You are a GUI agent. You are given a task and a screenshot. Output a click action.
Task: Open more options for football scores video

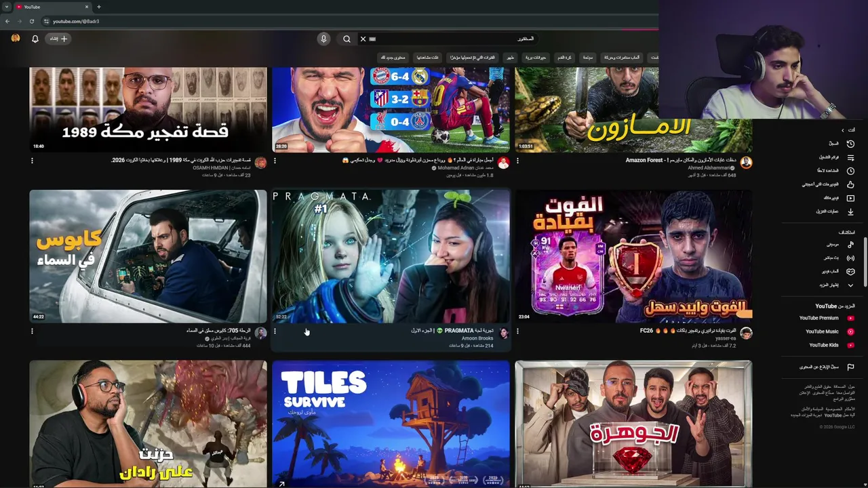[275, 161]
